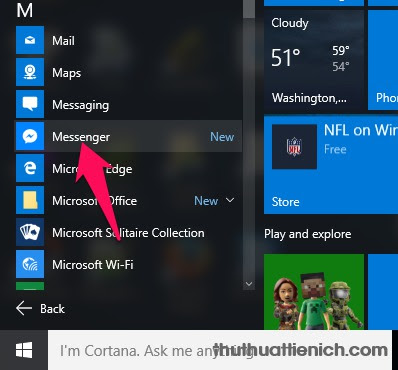Click the app list scrollbar thumb
Image resolution: width=398 pixels, height=370 pixels.
pyautogui.click(x=249, y=9)
